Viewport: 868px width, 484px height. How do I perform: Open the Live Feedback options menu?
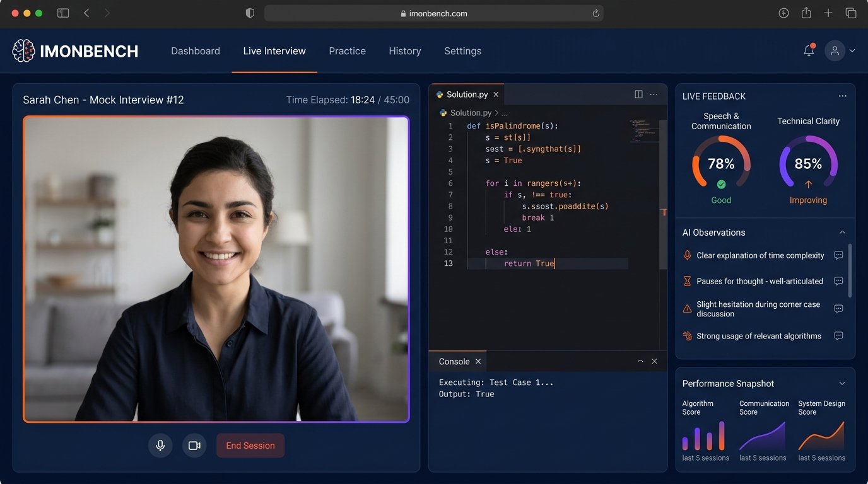pos(842,96)
